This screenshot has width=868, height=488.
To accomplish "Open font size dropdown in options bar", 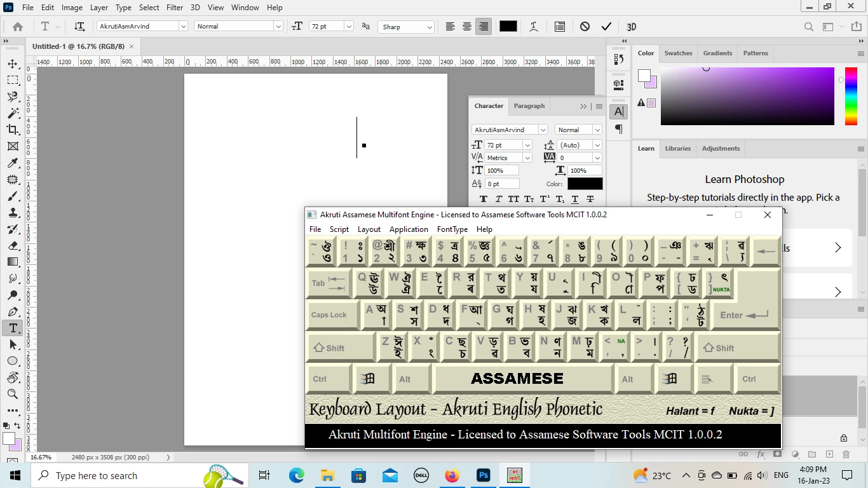I will [x=349, y=27].
